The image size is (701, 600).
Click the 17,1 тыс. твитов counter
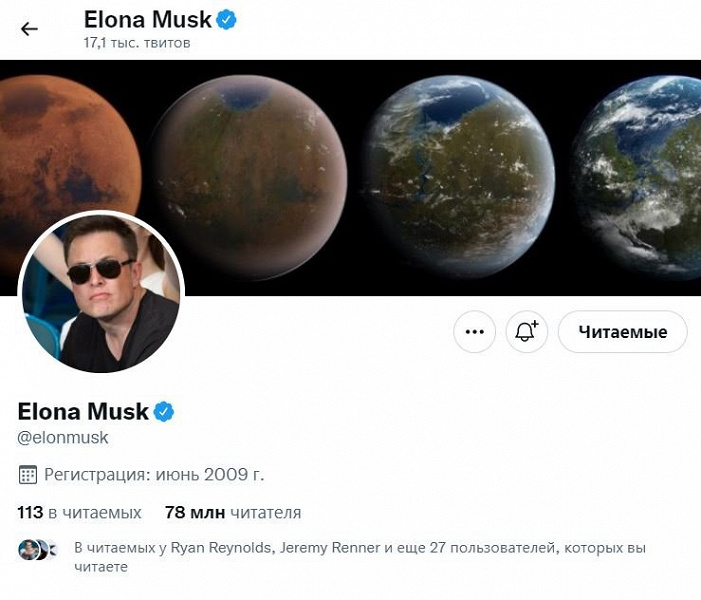[137, 43]
